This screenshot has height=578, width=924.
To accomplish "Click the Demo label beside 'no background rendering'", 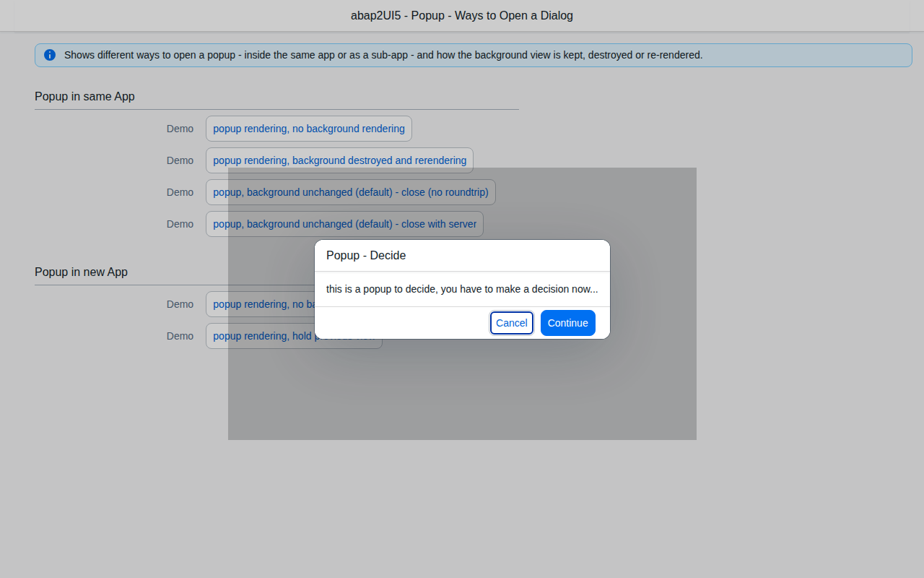I will tap(180, 129).
